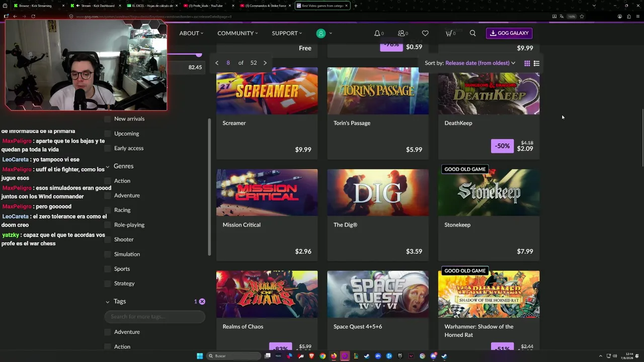Open Epic Games launcher from taskbar
This screenshot has height=362, width=644.
[x=400, y=356]
